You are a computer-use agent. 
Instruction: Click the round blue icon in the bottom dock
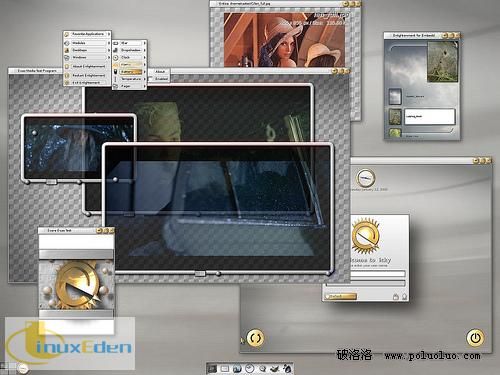pos(237,369)
